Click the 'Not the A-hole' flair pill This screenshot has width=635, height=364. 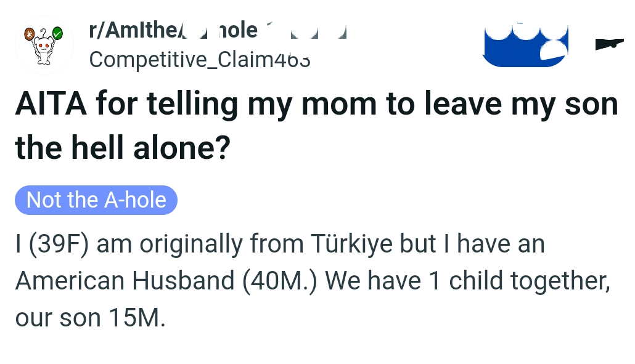pos(96,200)
